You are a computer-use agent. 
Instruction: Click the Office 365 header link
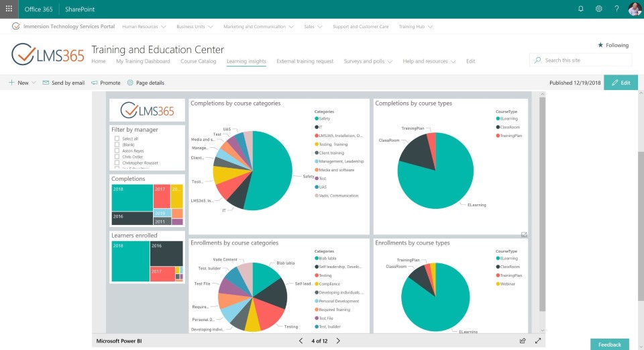[x=39, y=9]
